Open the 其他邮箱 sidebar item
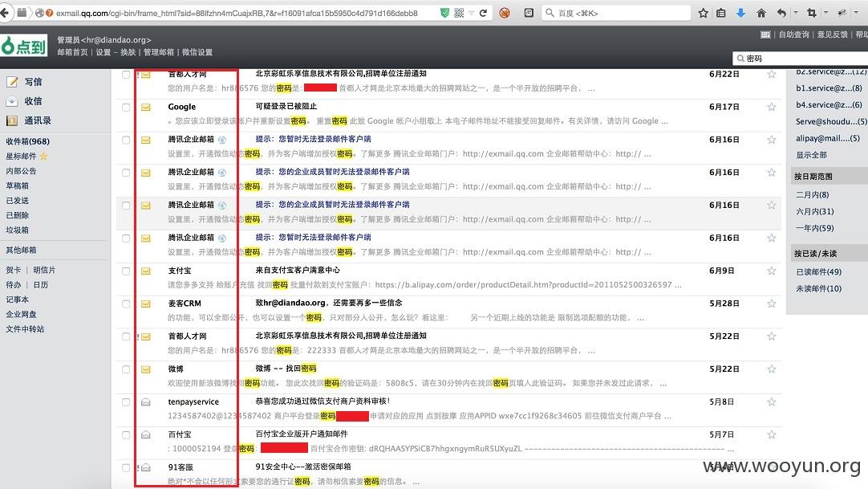The height and width of the screenshot is (489, 868). pyautogui.click(x=21, y=251)
